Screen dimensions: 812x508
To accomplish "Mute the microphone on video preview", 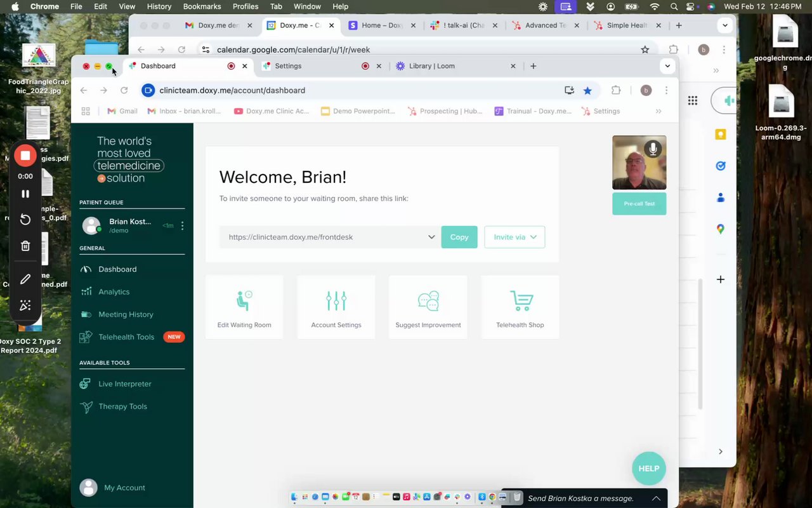I will point(653,149).
